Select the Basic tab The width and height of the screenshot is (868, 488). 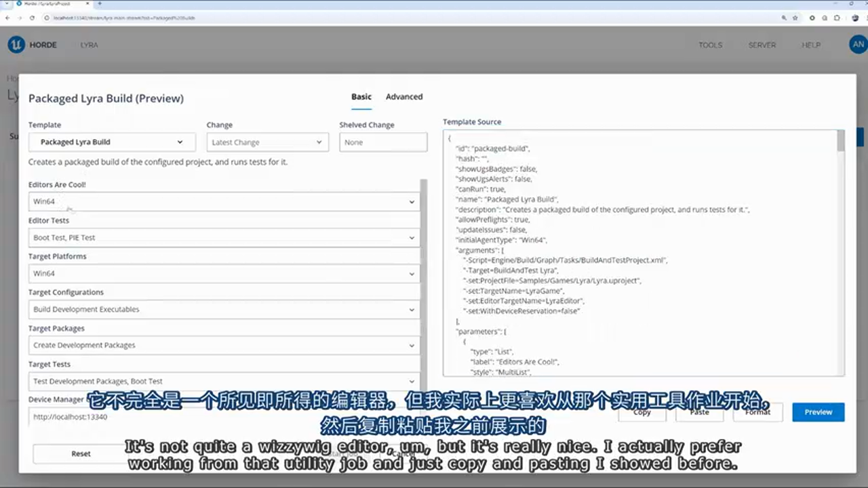(361, 97)
